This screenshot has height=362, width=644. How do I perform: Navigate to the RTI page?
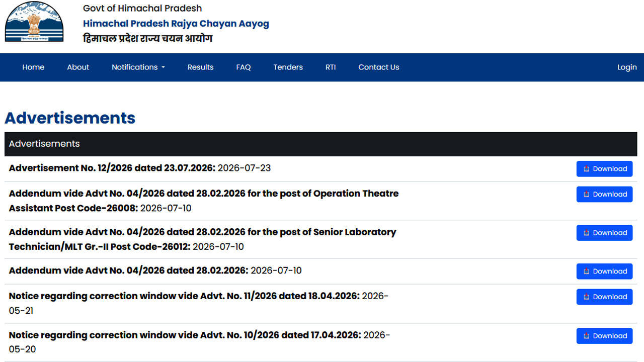pos(331,67)
